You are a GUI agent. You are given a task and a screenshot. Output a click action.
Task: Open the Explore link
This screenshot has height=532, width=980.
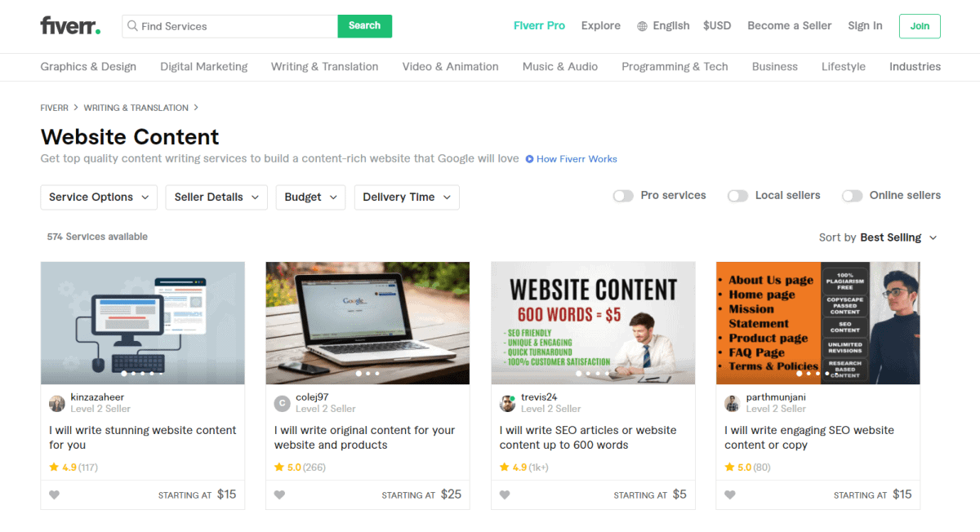(x=601, y=26)
